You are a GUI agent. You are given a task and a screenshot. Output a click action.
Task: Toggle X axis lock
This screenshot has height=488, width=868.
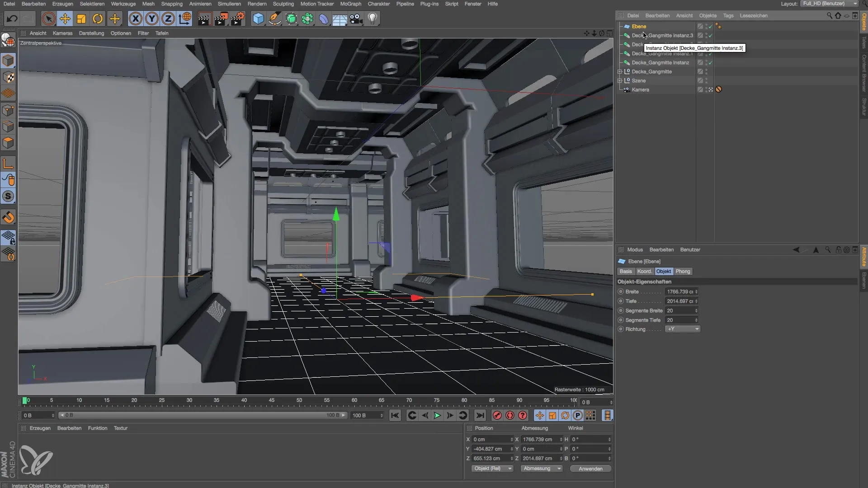[135, 19]
